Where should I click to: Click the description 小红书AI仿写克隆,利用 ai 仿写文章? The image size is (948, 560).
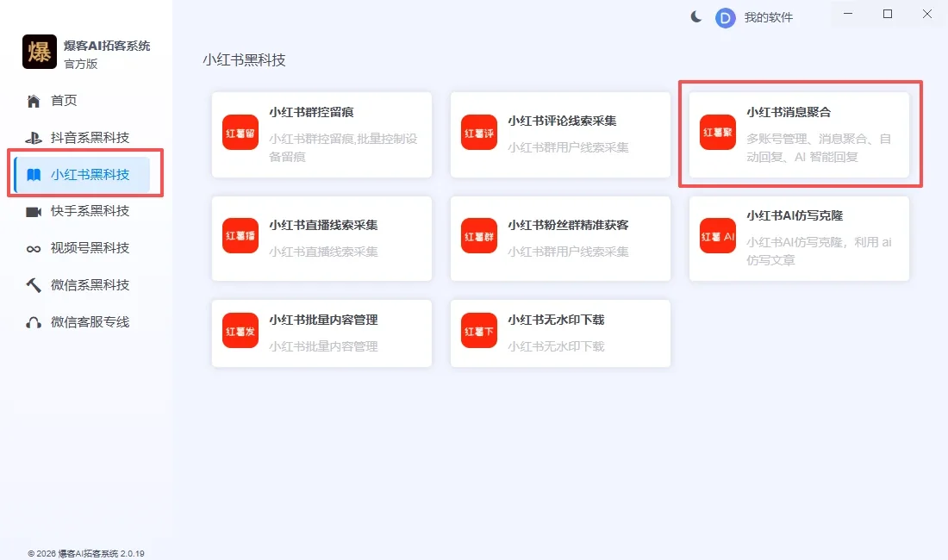[x=819, y=252]
